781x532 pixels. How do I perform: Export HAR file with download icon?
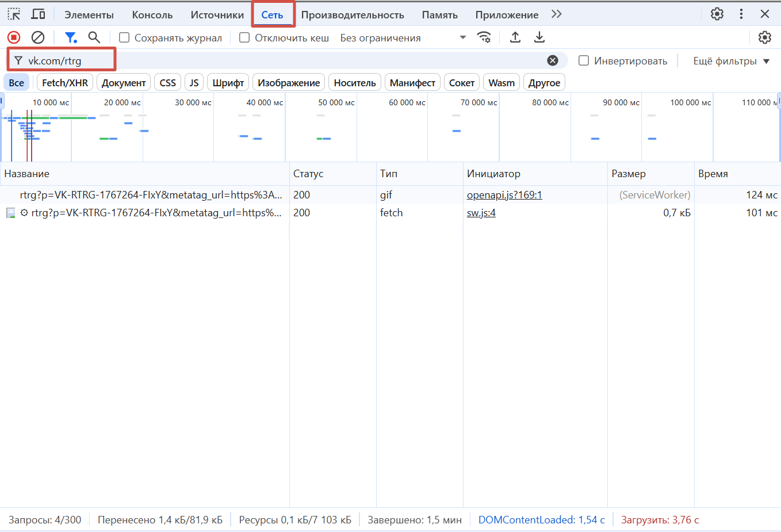click(x=539, y=37)
